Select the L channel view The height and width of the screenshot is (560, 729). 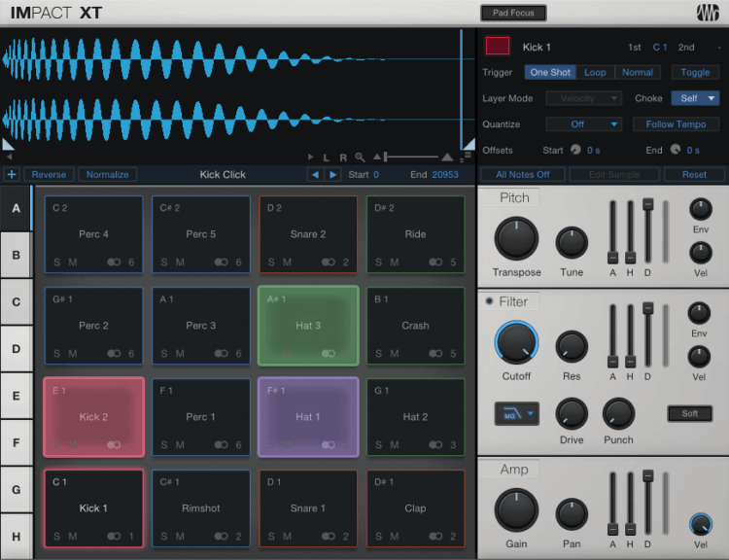327,157
